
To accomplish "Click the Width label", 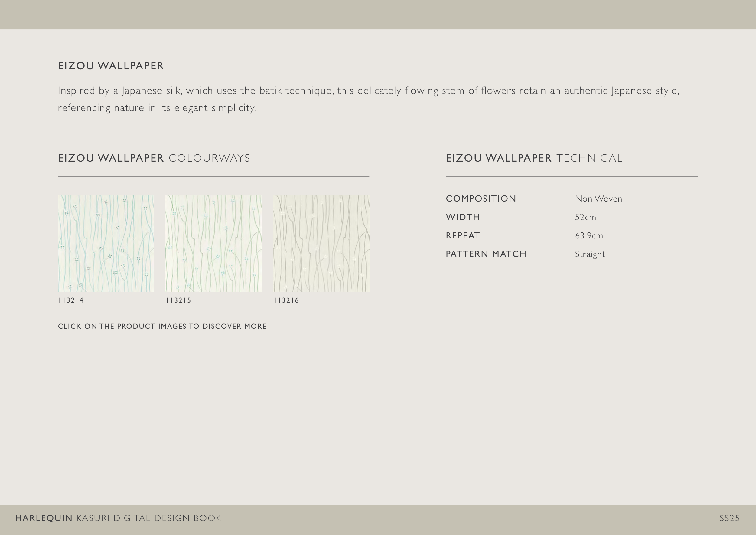I will pyautogui.click(x=463, y=217).
